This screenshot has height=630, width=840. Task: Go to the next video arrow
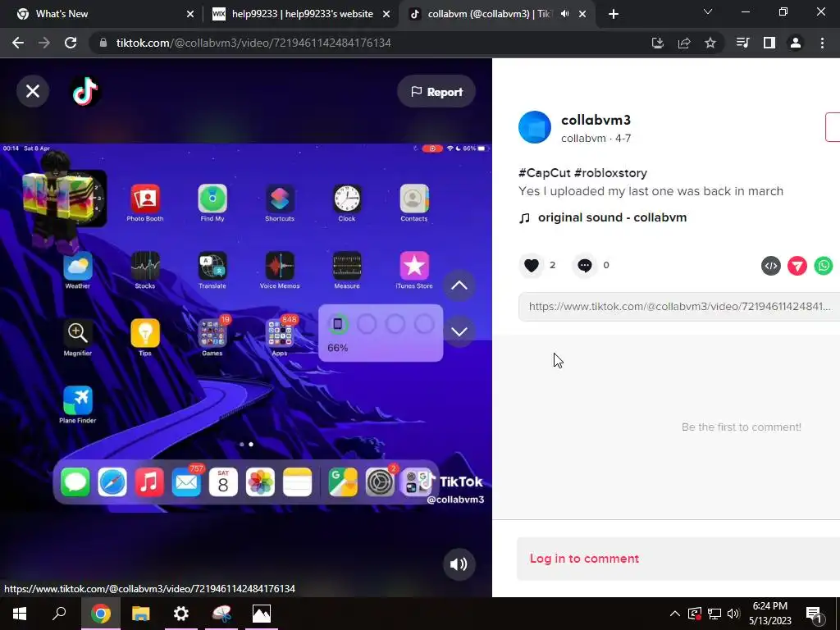[x=459, y=331]
